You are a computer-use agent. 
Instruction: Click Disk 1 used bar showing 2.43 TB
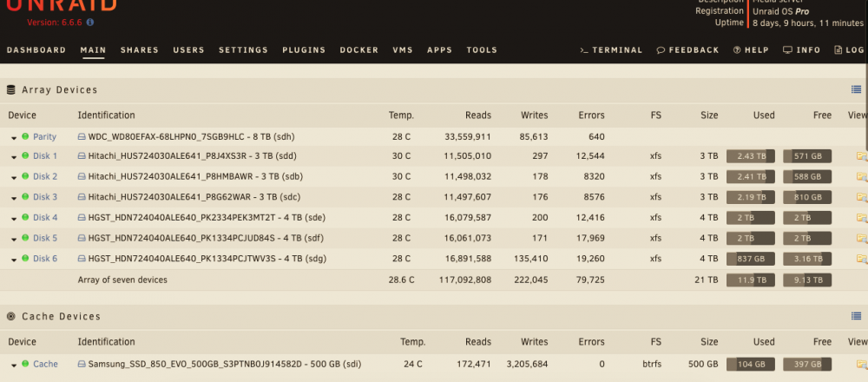(751, 156)
